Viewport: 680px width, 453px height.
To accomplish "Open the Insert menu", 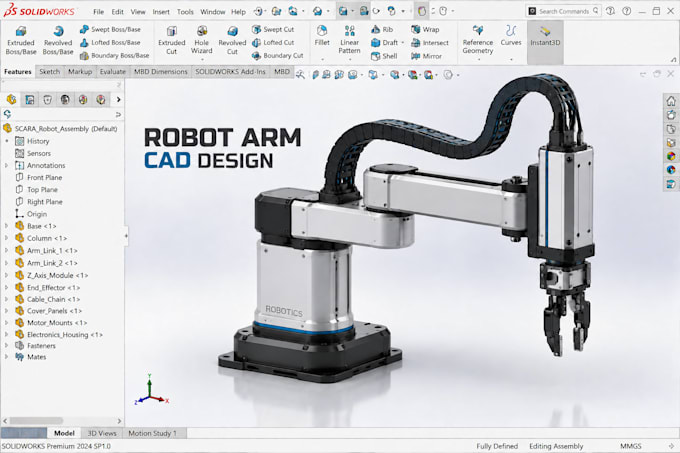I will (x=161, y=12).
